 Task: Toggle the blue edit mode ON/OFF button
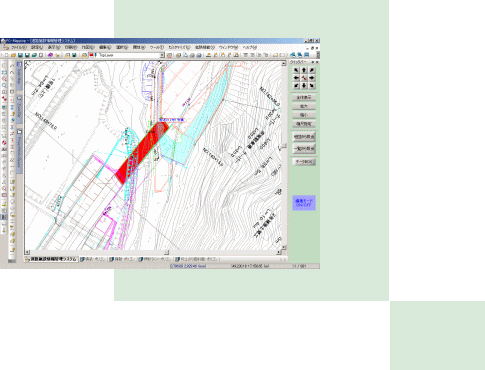304,203
